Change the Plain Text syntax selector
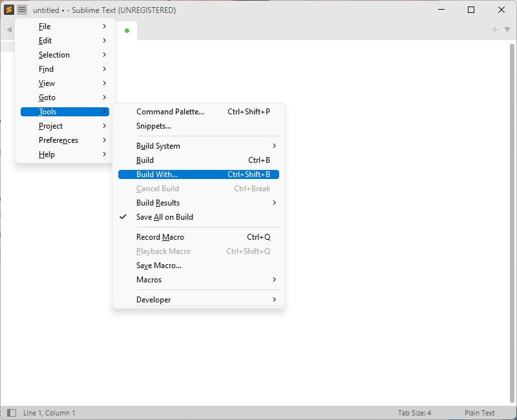Screen dimensions: 517x420 pyautogui.click(x=480, y=413)
